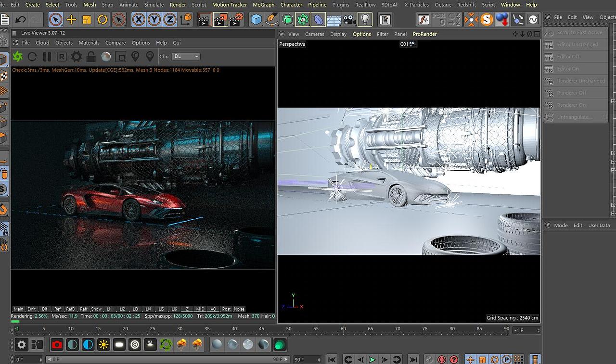Pause the Live Viewer render
The width and height of the screenshot is (616, 364).
pyautogui.click(x=47, y=57)
